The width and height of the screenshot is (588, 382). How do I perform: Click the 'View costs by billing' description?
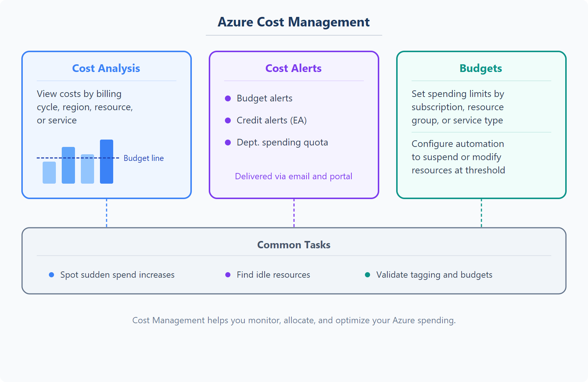click(x=85, y=107)
